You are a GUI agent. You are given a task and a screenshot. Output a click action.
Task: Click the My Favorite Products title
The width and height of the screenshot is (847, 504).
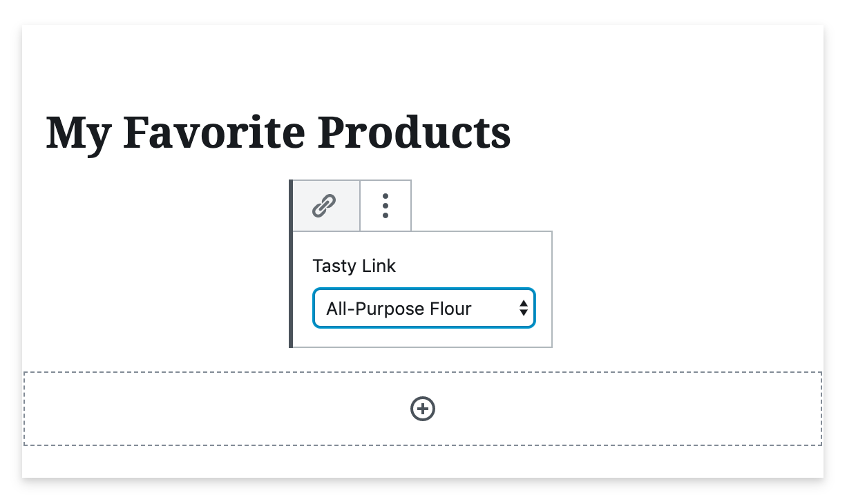tap(278, 133)
